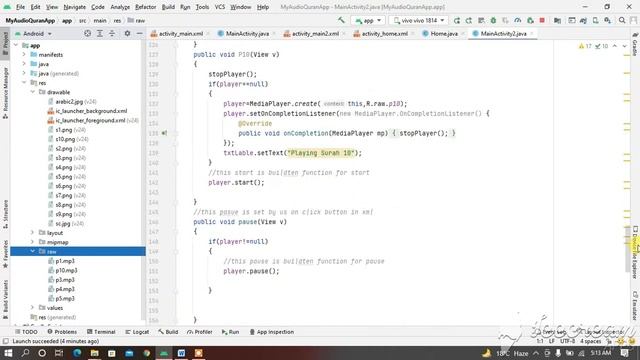Click the Expand All icon in Project panel

pyautogui.click(x=100, y=33)
